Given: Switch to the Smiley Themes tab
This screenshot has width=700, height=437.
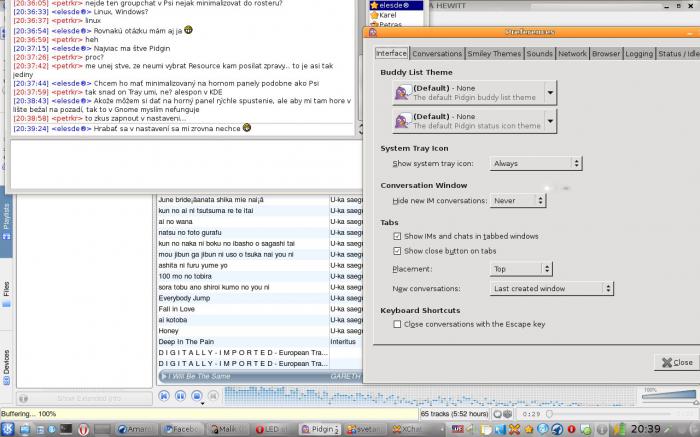Looking at the screenshot, I should [494, 54].
